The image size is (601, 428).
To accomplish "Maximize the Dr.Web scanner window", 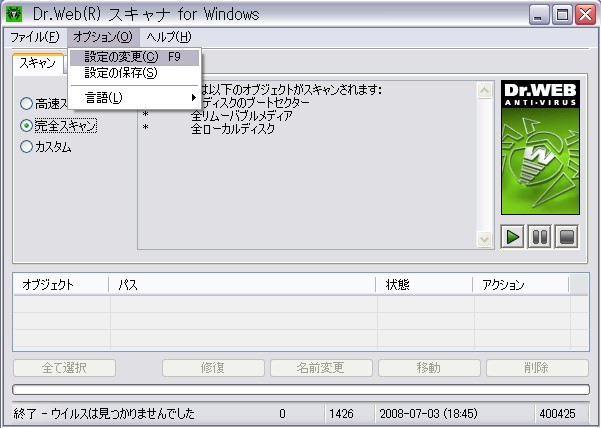I will tap(562, 15).
